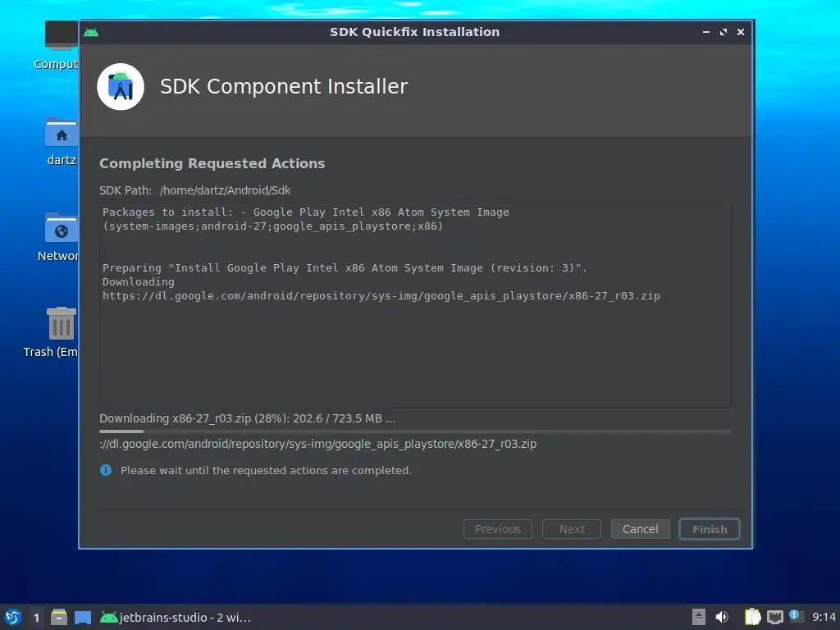The width and height of the screenshot is (840, 630).
Task: Open the clipboard manager tray icon
Action: [752, 617]
